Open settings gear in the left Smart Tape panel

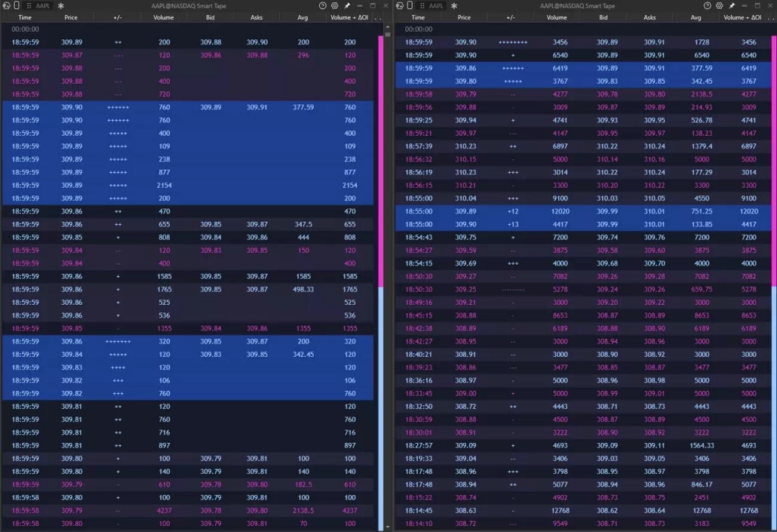(x=335, y=5)
